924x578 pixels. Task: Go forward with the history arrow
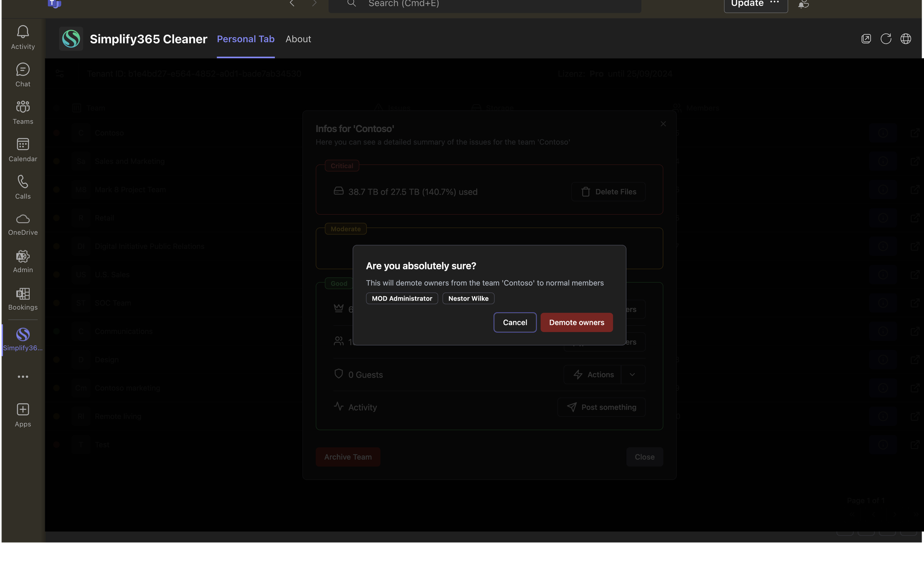[x=314, y=4]
